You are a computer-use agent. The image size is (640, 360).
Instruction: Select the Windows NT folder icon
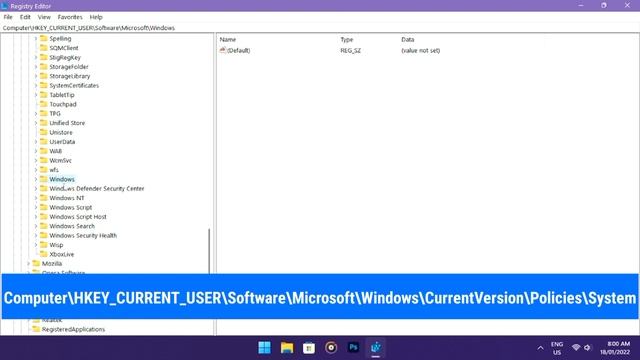pyautogui.click(x=44, y=198)
